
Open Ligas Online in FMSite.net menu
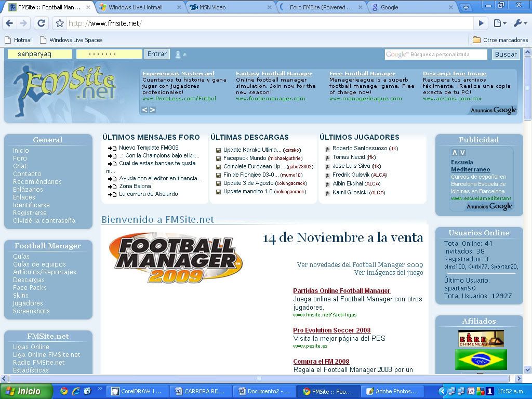tap(31, 347)
